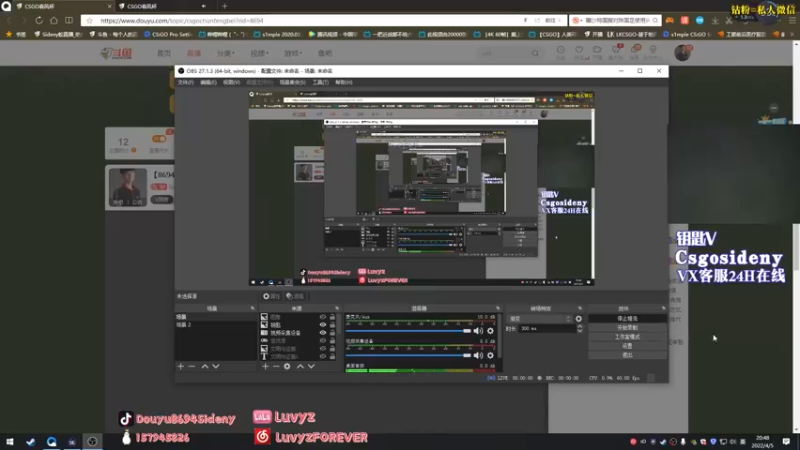Open OBS 帮助(H) menu

[x=344, y=82]
